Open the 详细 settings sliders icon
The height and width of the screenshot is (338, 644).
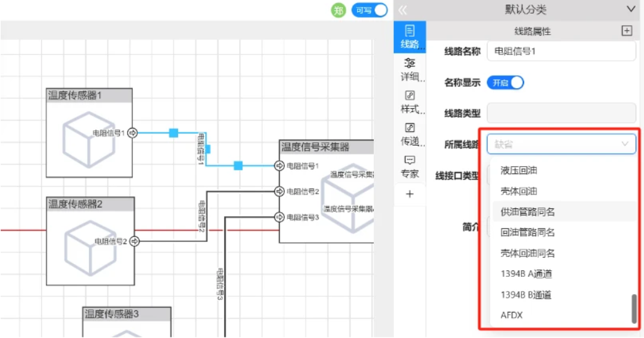click(x=409, y=62)
